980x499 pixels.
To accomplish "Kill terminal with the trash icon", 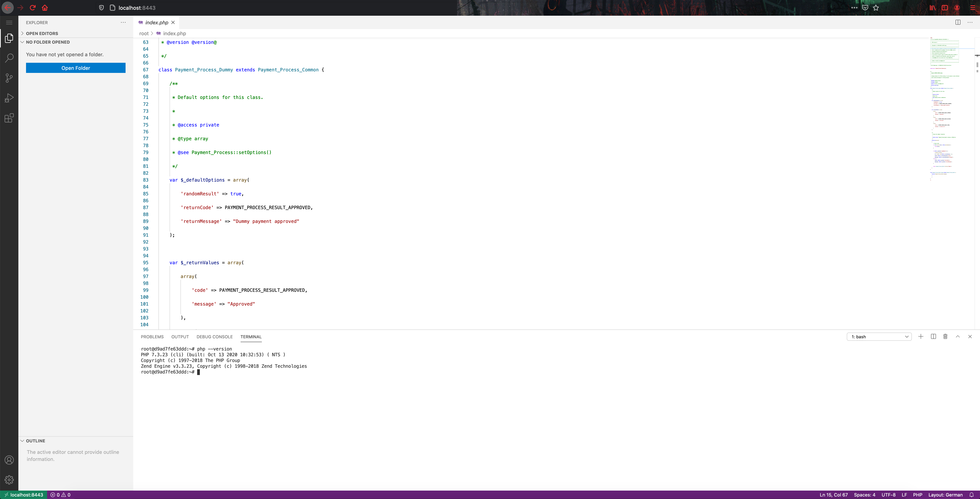I will [945, 337].
